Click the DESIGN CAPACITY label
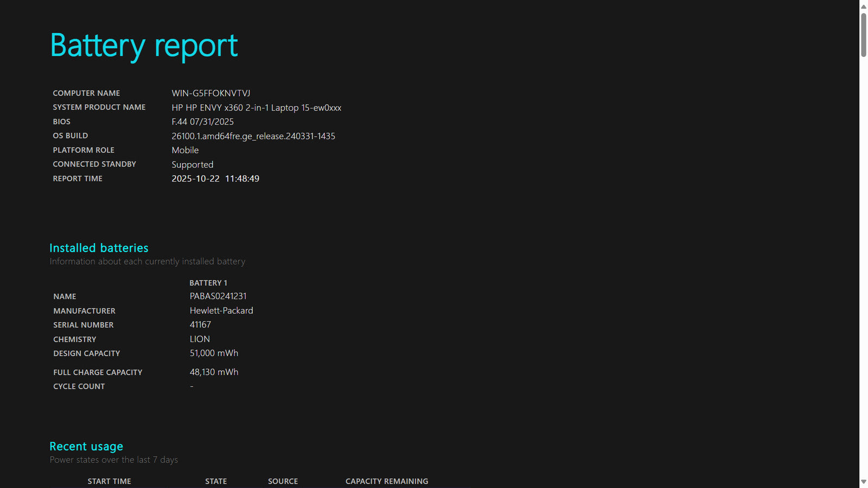The height and width of the screenshot is (488, 868). click(x=87, y=354)
